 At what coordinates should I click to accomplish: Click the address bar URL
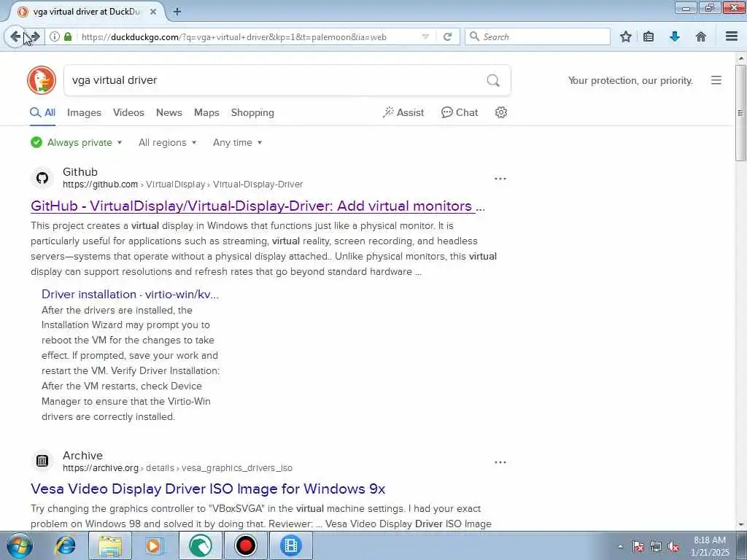[x=233, y=36]
